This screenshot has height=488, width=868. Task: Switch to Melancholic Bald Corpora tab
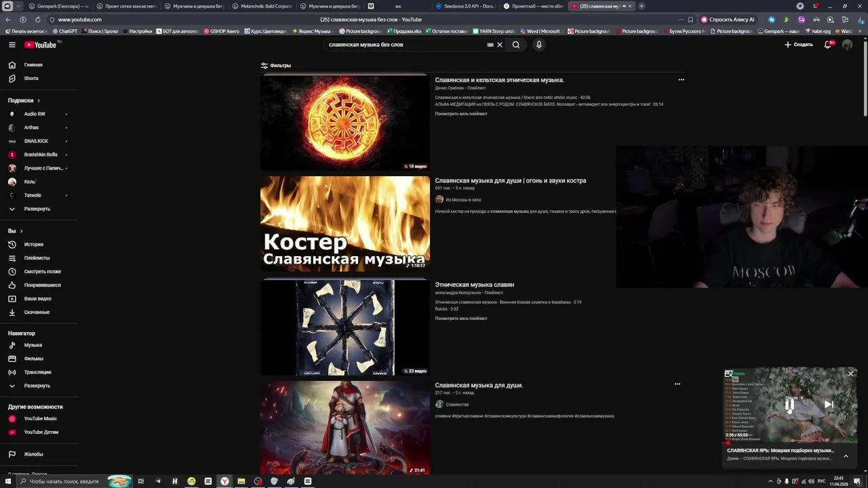[x=261, y=6]
